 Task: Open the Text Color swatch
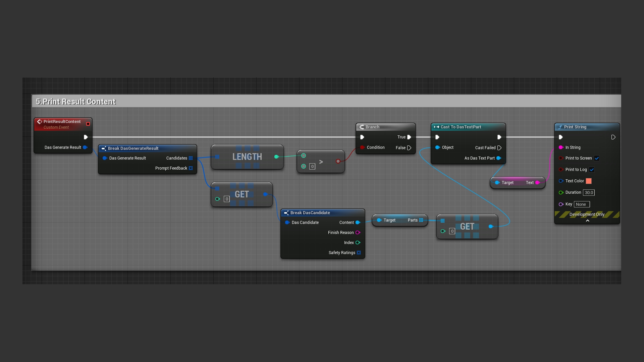pyautogui.click(x=589, y=181)
